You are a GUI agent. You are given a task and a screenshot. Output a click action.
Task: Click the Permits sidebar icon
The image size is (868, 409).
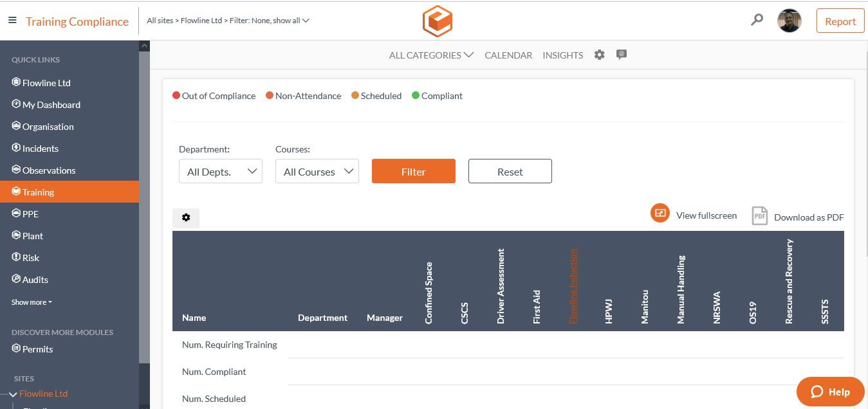pyautogui.click(x=17, y=349)
